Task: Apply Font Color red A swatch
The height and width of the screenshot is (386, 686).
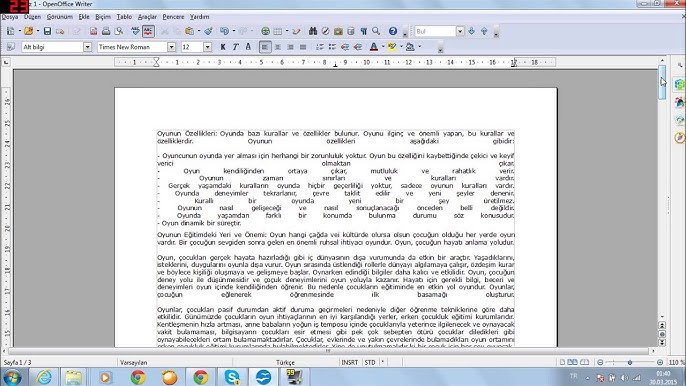Action: [x=374, y=47]
